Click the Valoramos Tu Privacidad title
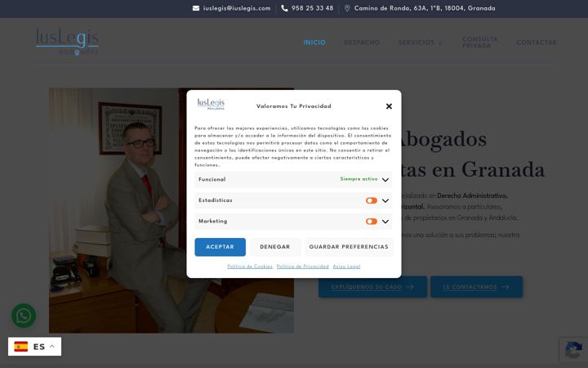 point(294,106)
